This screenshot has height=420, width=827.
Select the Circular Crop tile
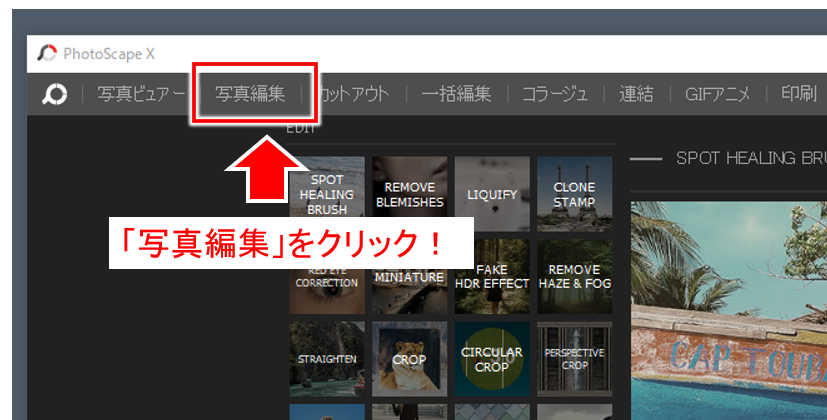(x=492, y=359)
